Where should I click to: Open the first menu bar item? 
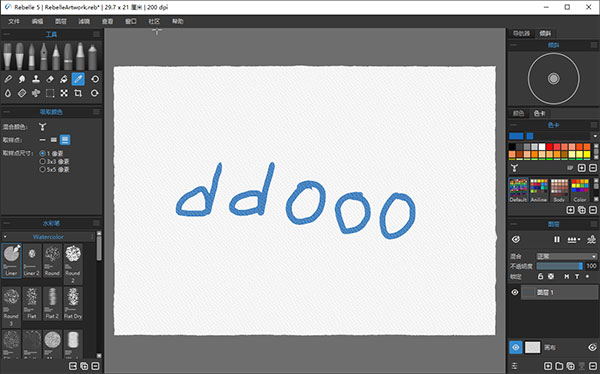[14, 21]
